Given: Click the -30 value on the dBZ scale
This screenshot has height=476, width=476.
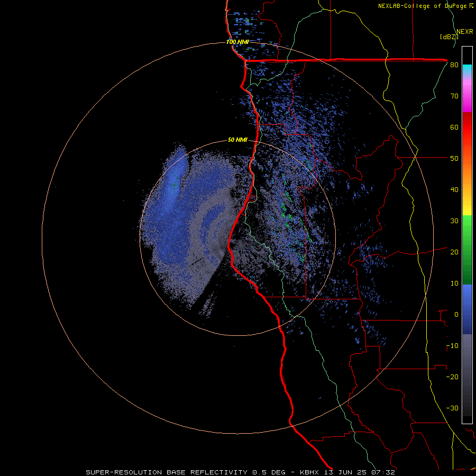Looking at the screenshot, I should [x=452, y=408].
